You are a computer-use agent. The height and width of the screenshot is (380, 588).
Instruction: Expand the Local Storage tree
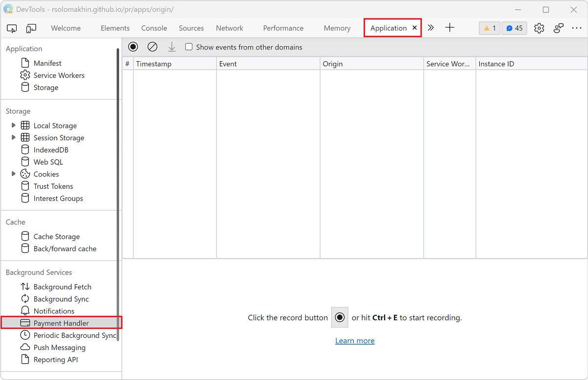(13, 125)
